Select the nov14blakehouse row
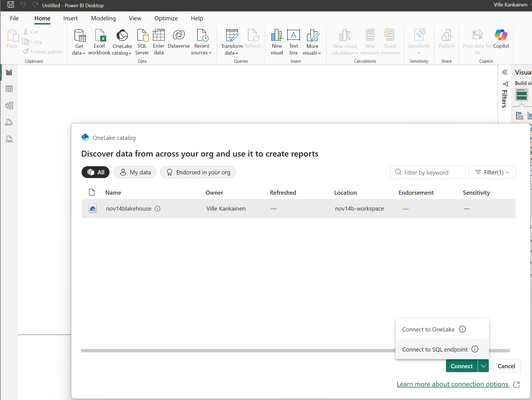 (x=195, y=208)
